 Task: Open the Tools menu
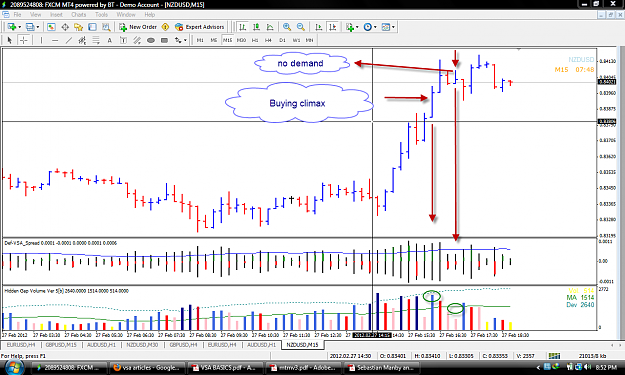coord(101,14)
